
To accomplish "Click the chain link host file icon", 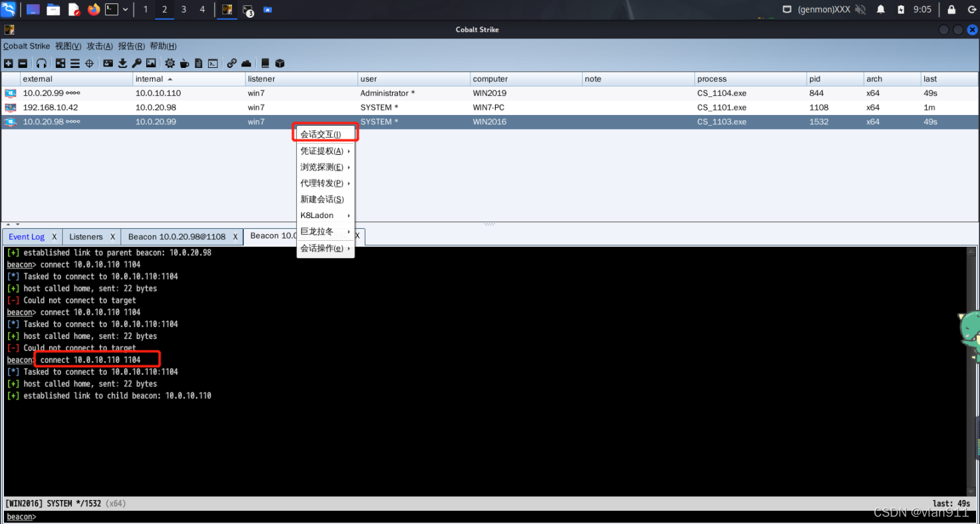I will tap(232, 63).
